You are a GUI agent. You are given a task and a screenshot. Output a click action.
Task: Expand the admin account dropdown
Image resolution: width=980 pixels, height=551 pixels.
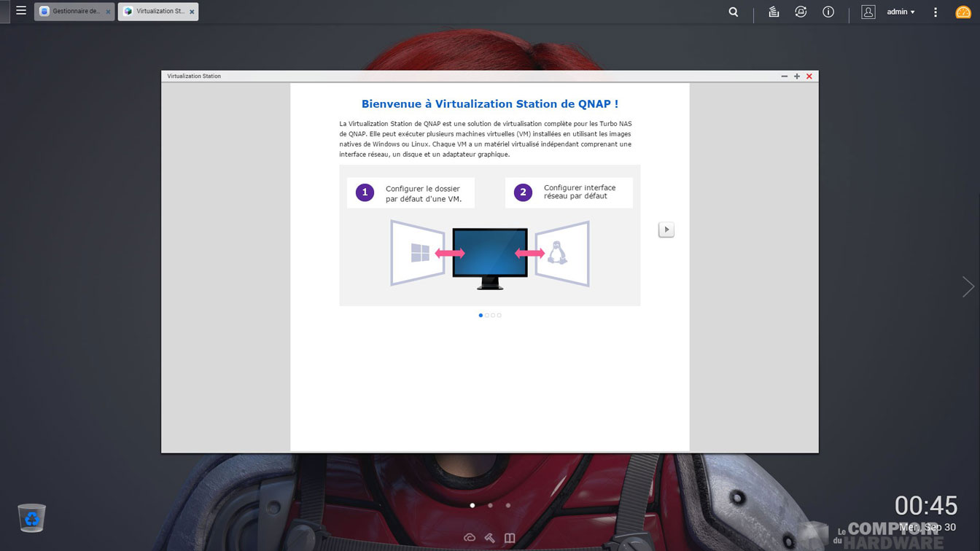901,12
